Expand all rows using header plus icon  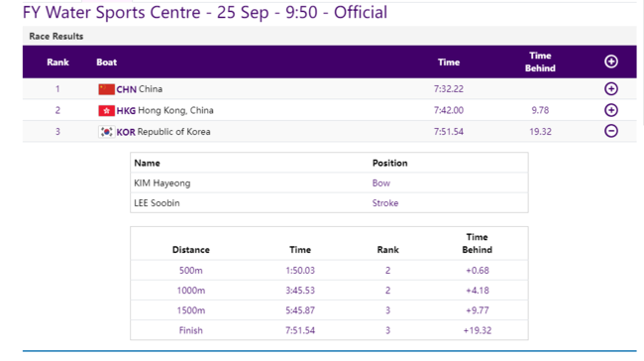click(610, 61)
